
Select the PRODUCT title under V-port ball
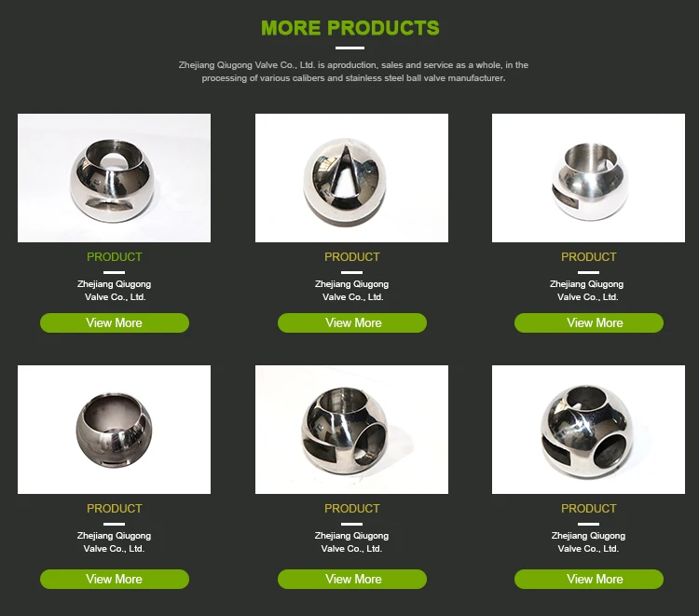click(352, 257)
